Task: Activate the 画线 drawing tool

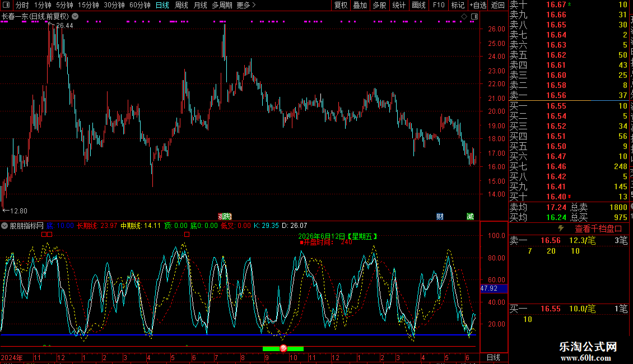Action: 418,5
